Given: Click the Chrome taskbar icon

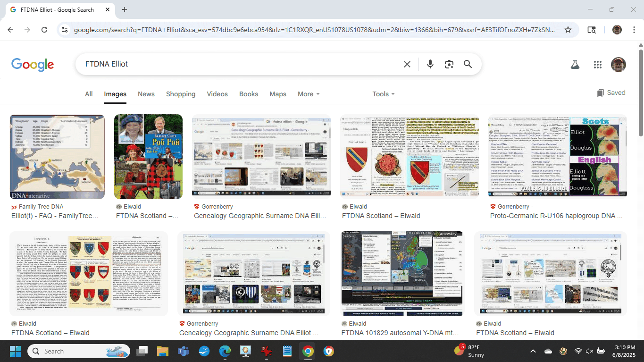Looking at the screenshot, I should [308, 351].
